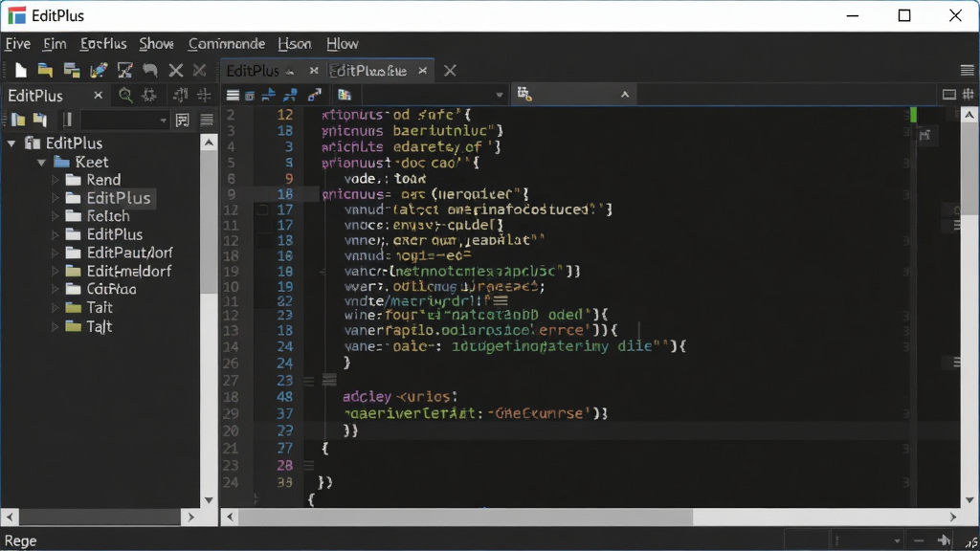This screenshot has height=551, width=980.
Task: Click the new document icon
Action: pyautogui.click(x=21, y=70)
